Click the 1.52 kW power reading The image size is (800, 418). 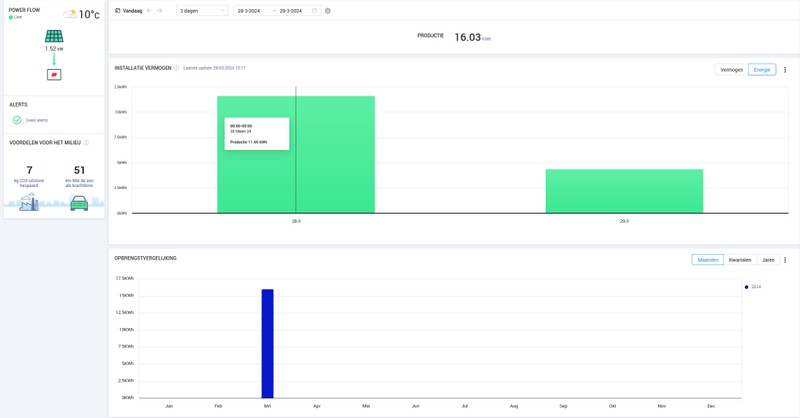[x=54, y=49]
